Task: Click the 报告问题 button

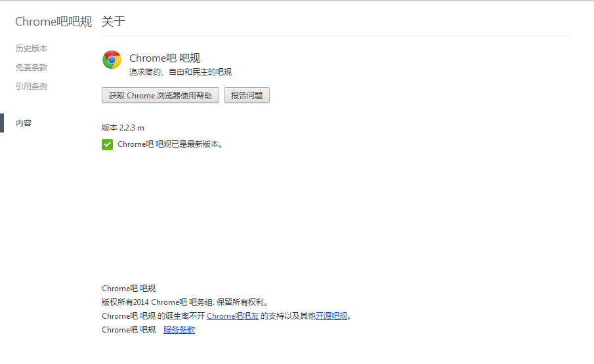Action: pyautogui.click(x=247, y=95)
